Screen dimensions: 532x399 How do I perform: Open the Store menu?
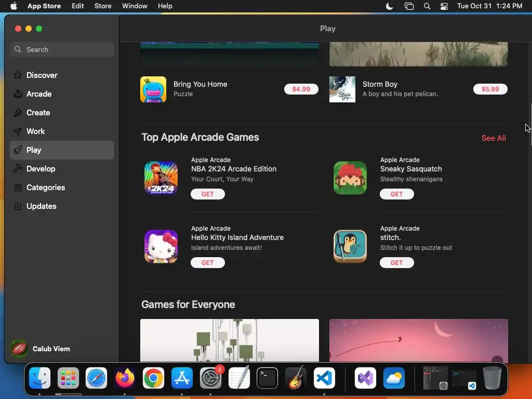pos(103,6)
